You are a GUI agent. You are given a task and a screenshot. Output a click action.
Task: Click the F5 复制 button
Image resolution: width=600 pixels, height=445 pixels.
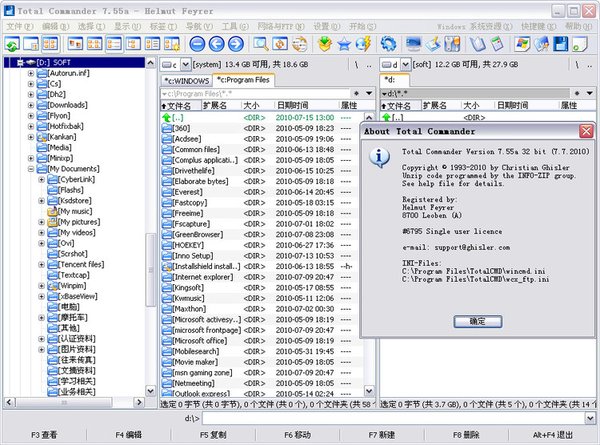coord(212,435)
